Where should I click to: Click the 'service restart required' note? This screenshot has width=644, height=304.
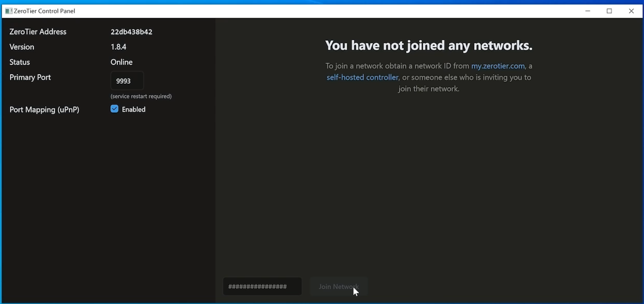(x=141, y=96)
